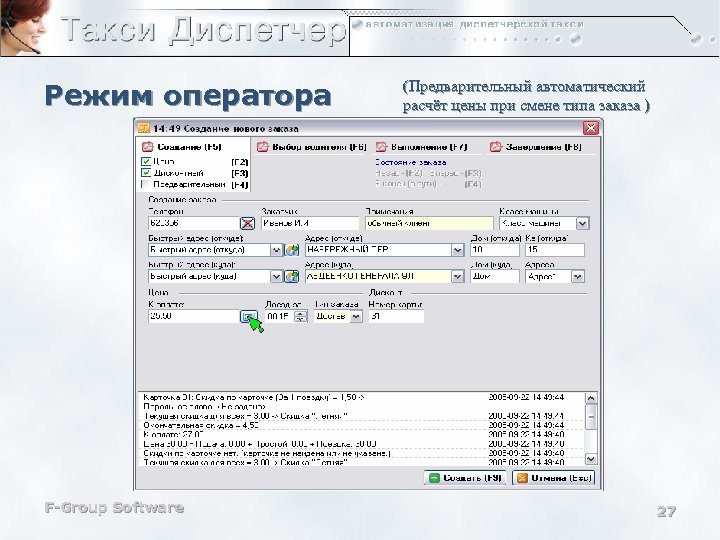Switch to the Выбор водителя (F6) tab
The width and height of the screenshot is (720, 540).
(x=312, y=147)
